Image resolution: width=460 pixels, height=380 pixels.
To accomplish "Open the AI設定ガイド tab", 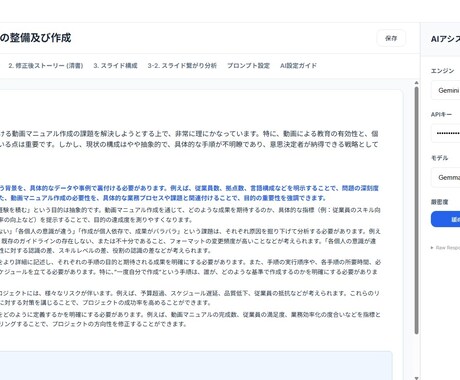I will [298, 66].
